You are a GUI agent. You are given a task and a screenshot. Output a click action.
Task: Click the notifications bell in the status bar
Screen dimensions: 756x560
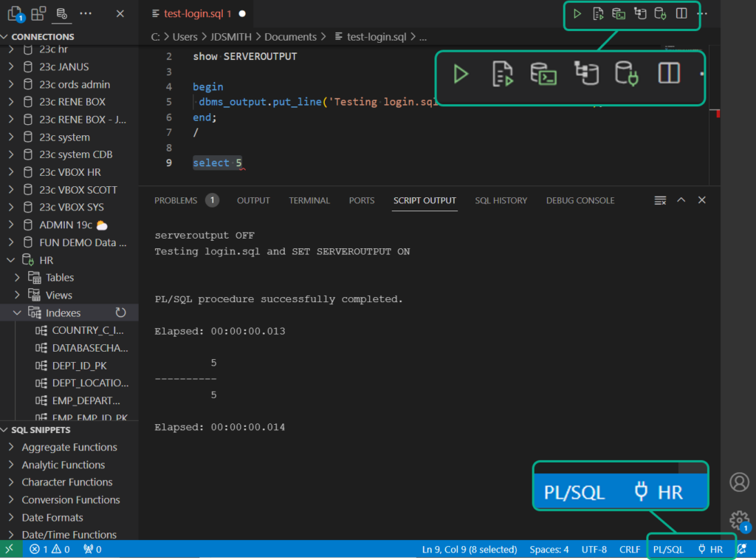pos(741,550)
